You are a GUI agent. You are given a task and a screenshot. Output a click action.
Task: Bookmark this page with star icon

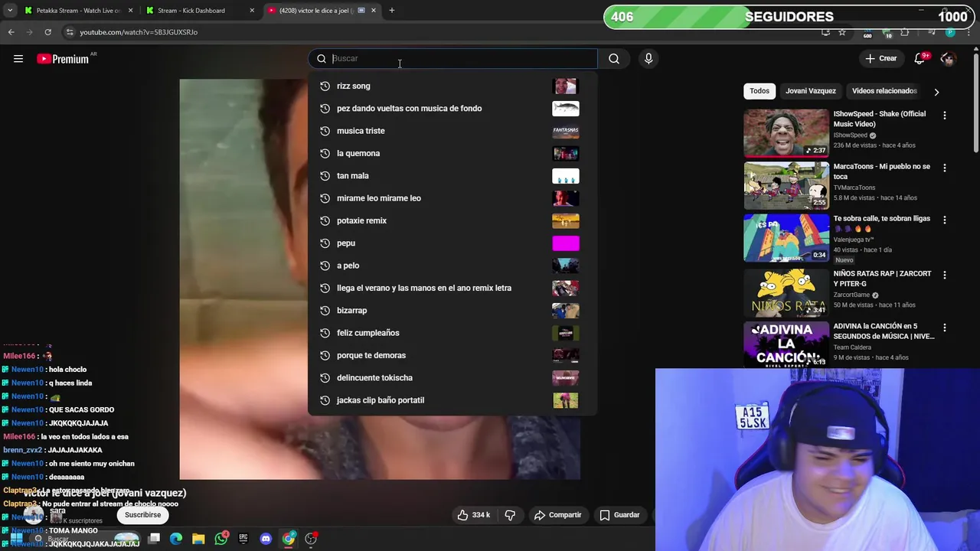(x=842, y=32)
